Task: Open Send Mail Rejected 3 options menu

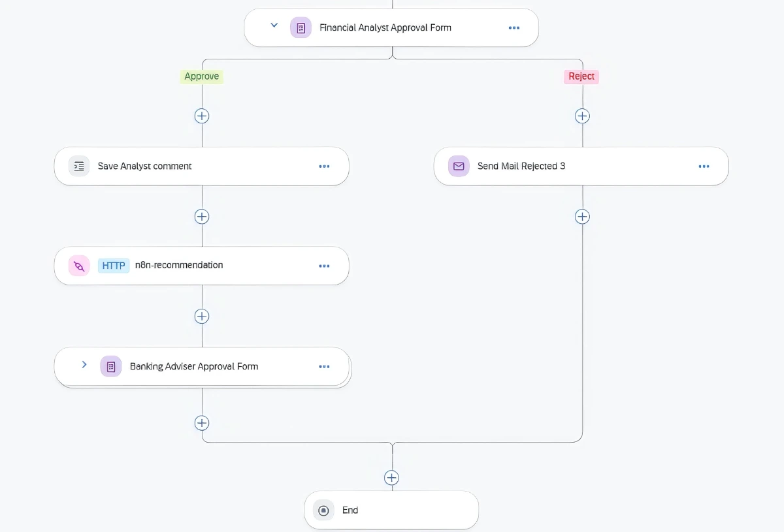Action: click(704, 166)
